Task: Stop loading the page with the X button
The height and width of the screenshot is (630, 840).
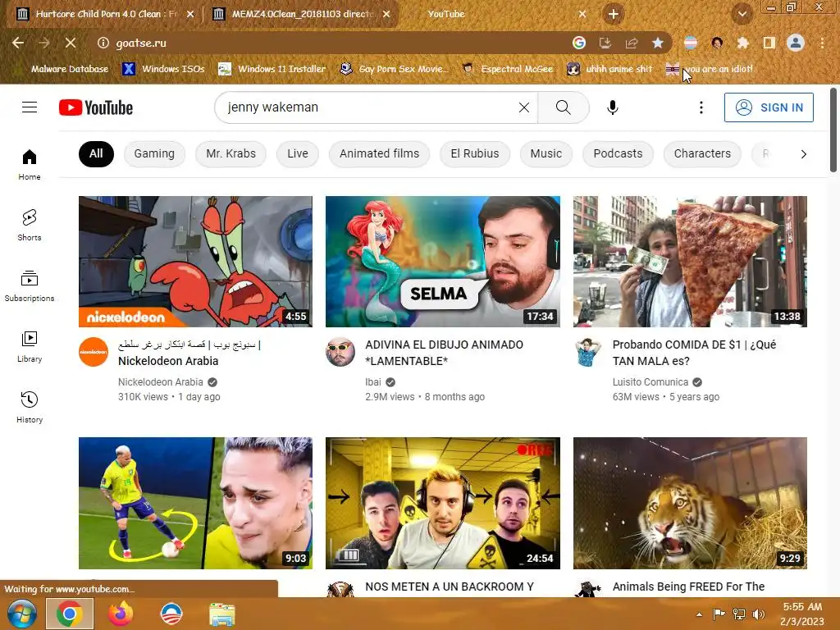Action: (71, 43)
